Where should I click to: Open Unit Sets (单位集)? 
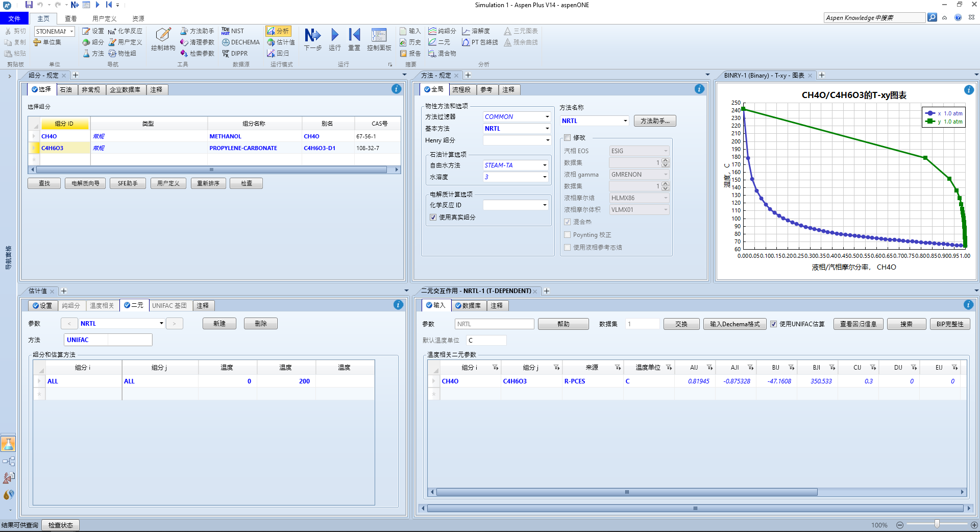[47, 42]
